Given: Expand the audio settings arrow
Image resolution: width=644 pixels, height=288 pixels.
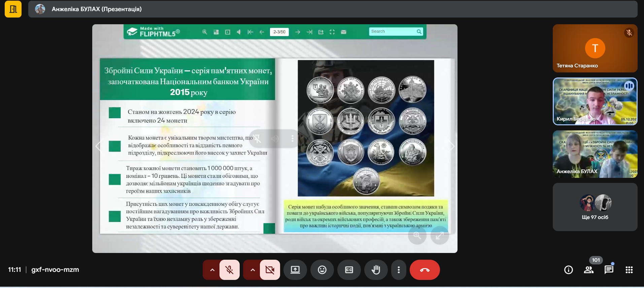Looking at the screenshot, I should tap(212, 270).
